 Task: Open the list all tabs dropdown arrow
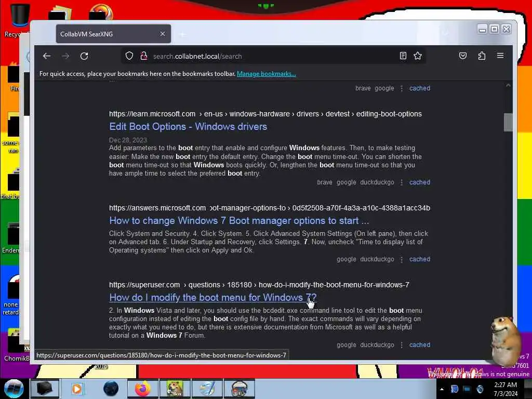(x=446, y=33)
